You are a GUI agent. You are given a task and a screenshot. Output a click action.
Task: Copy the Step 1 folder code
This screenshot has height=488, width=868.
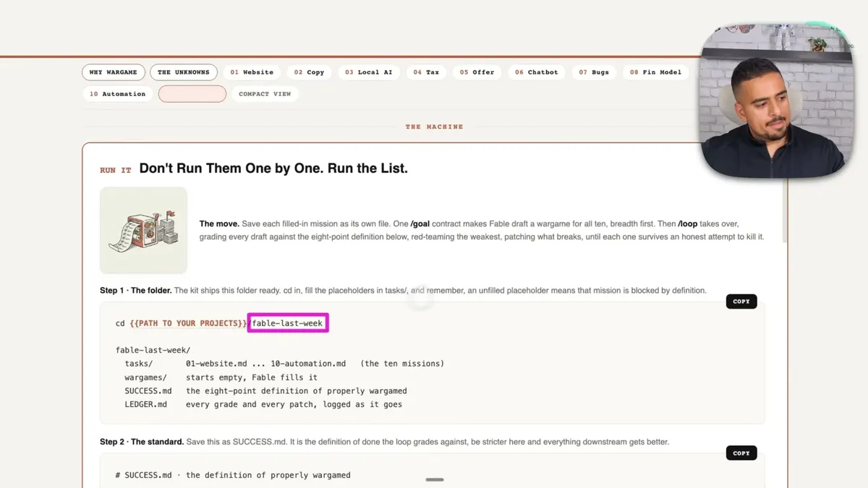tap(741, 301)
